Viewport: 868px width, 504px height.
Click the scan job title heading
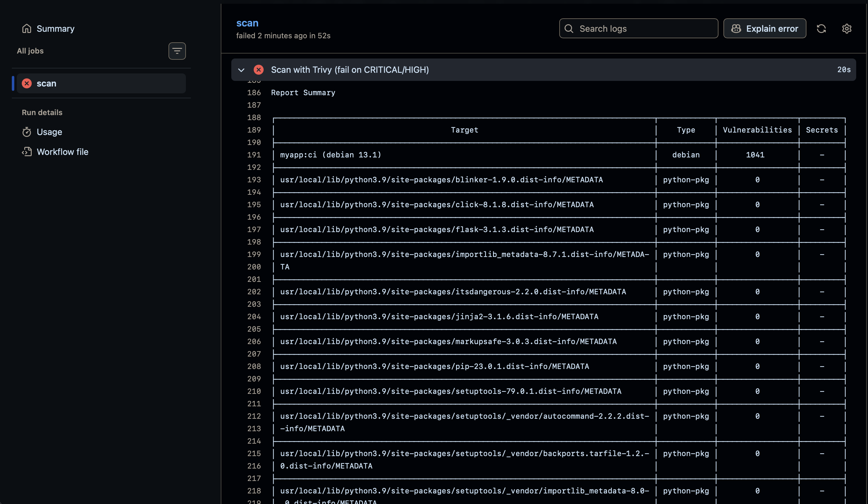click(x=247, y=23)
